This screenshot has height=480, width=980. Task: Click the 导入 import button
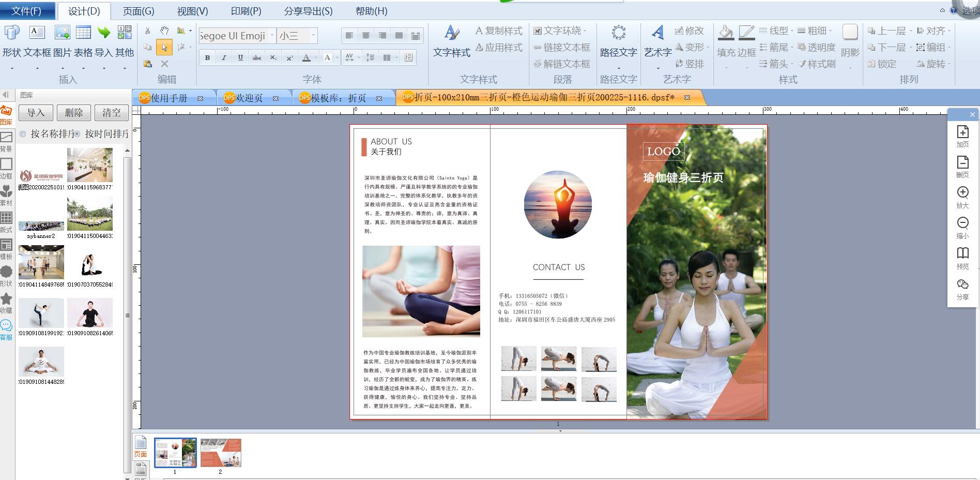point(36,113)
